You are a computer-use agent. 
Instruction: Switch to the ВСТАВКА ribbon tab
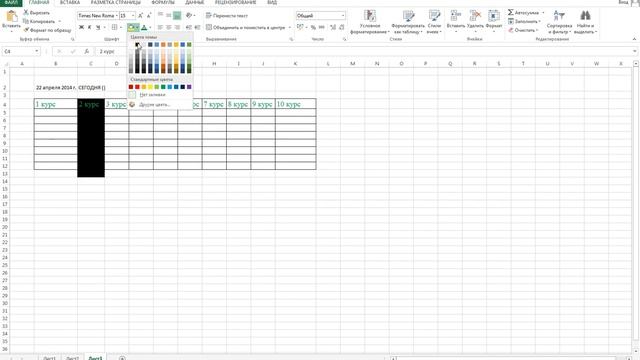(x=70, y=2)
